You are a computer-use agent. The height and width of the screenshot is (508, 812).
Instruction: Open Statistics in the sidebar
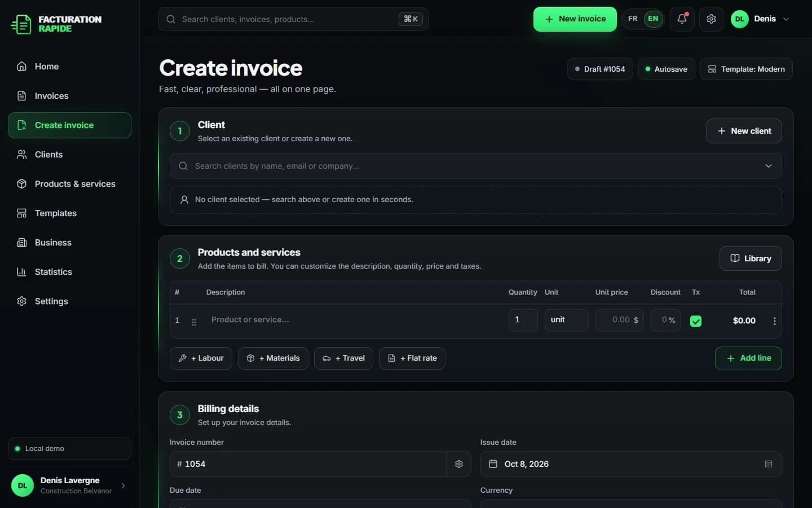click(69, 272)
